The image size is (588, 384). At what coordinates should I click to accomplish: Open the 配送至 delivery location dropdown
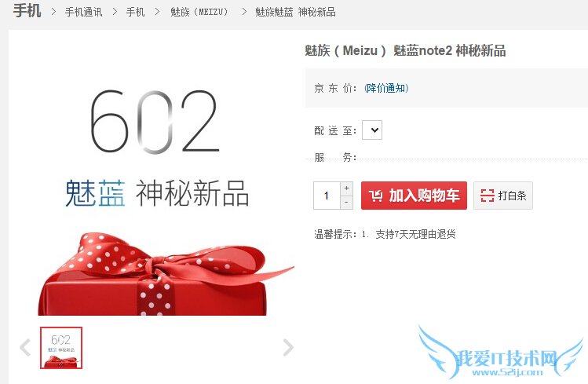[372, 130]
